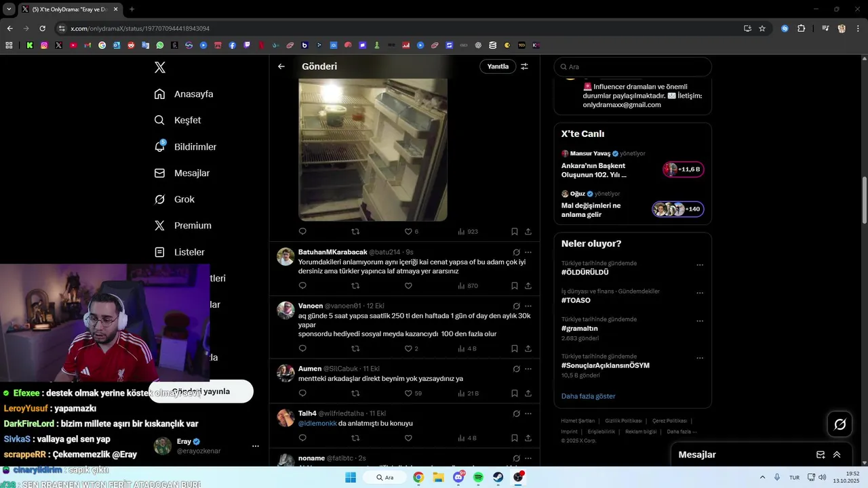
Task: Open more options on Aumen reply
Action: (x=528, y=369)
